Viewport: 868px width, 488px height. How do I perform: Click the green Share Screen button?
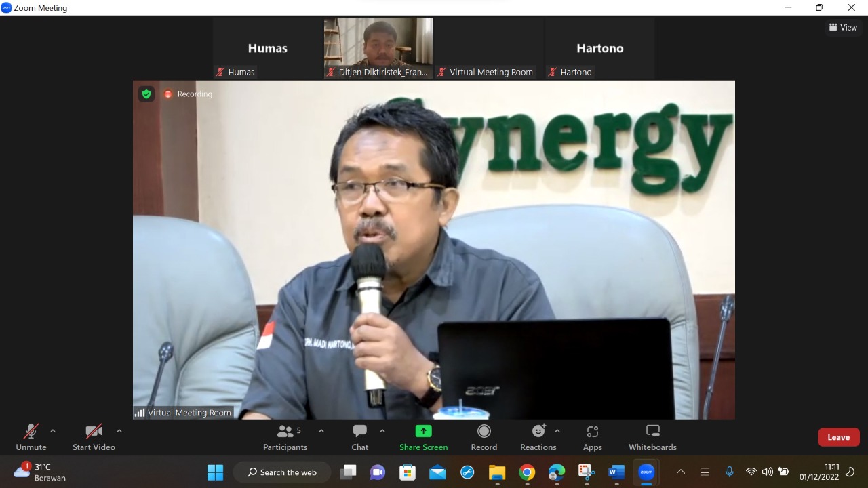pos(423,437)
